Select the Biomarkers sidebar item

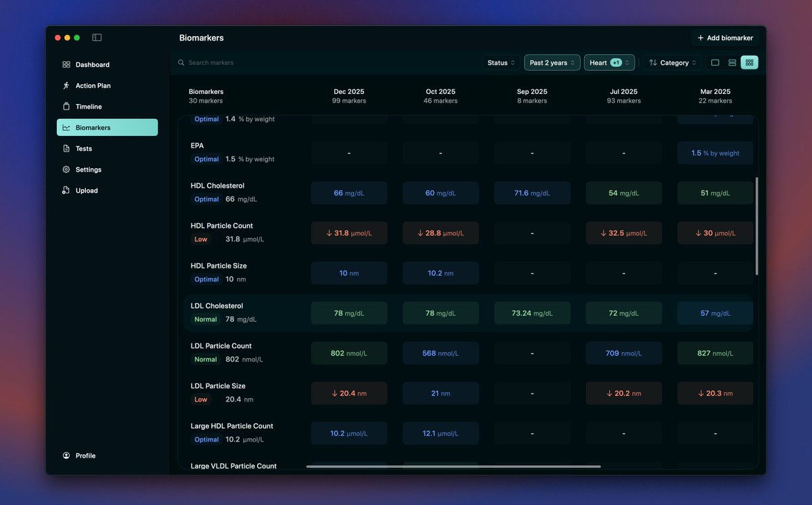tap(107, 128)
